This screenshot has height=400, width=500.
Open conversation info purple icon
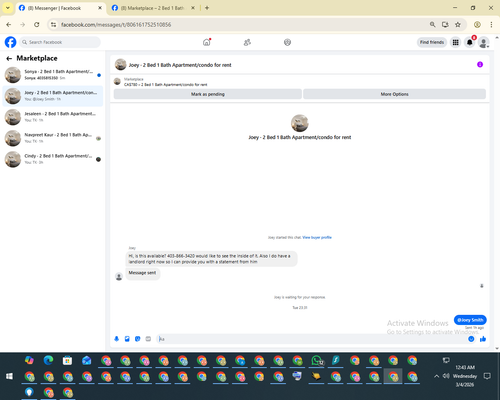pyautogui.click(x=480, y=64)
